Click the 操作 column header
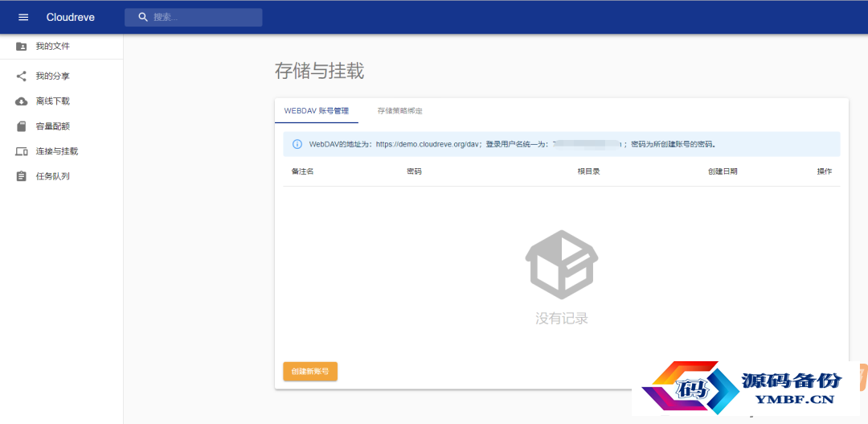The height and width of the screenshot is (424, 868). point(825,171)
